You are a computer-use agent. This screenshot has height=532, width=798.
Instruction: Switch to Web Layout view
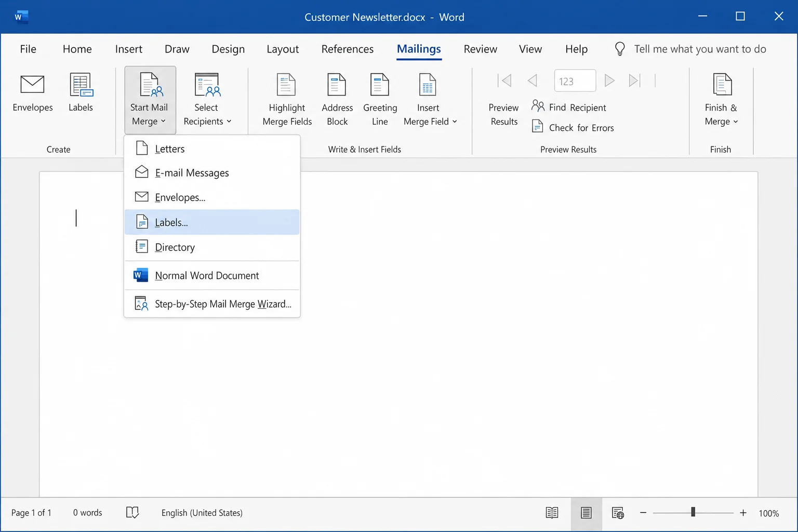pyautogui.click(x=618, y=513)
